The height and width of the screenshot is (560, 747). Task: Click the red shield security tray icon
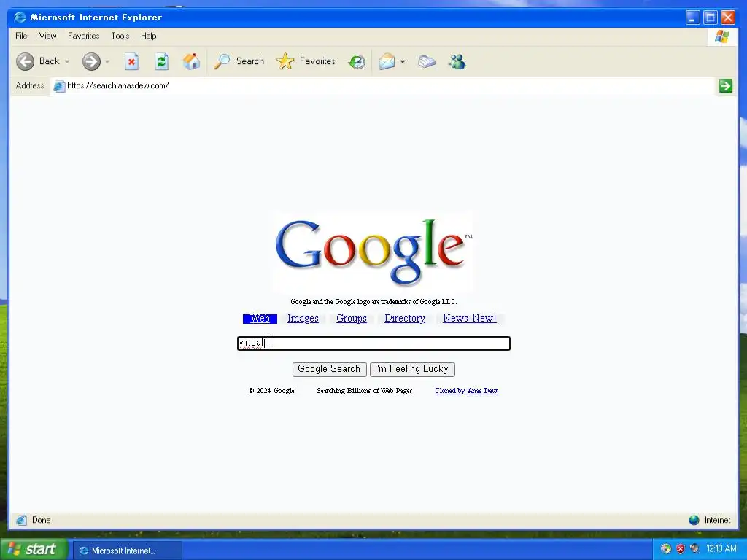coord(681,549)
